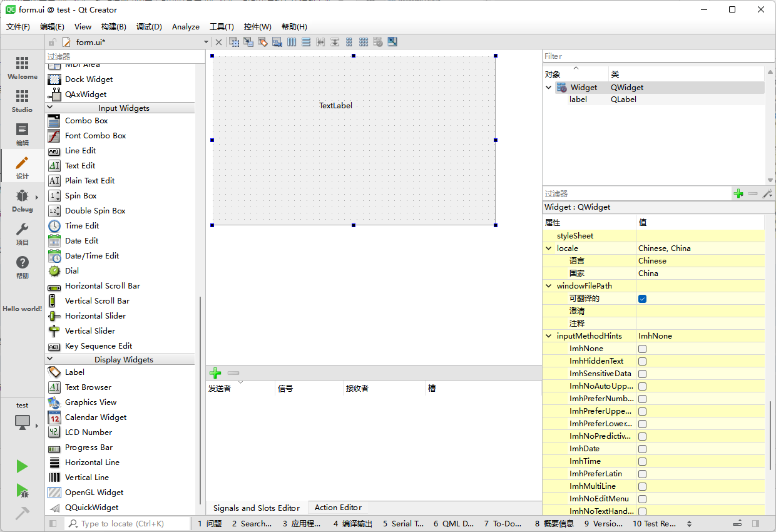Apply Lay Out Horizontally from toolbar

tap(292, 42)
